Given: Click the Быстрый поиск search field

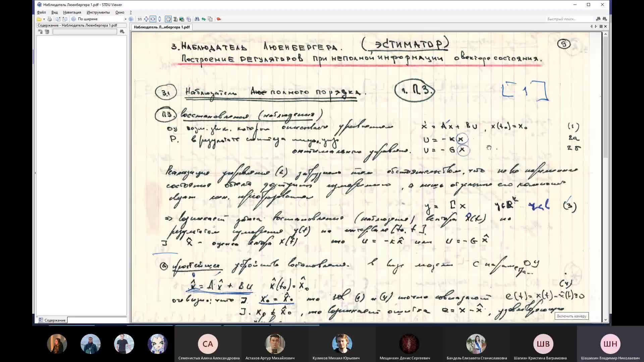Looking at the screenshot, I should click(569, 19).
